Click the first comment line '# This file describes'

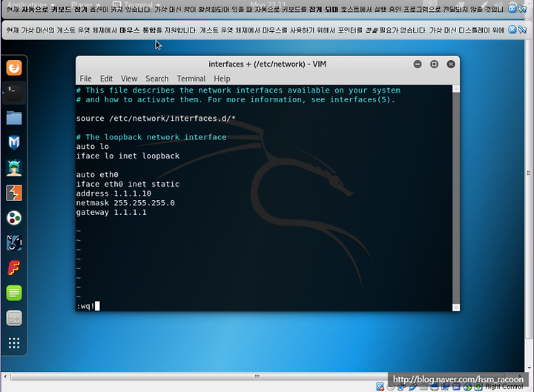(238, 90)
